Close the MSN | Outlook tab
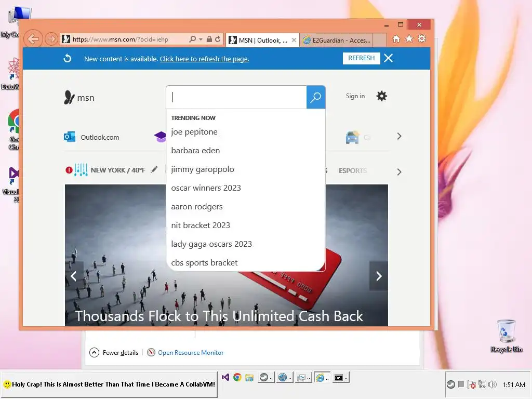532x399 pixels. (x=294, y=40)
